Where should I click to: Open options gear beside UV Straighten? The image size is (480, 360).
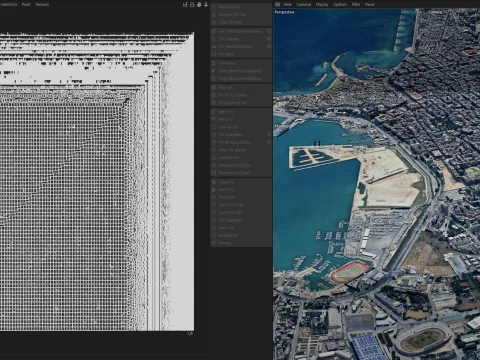(269, 135)
